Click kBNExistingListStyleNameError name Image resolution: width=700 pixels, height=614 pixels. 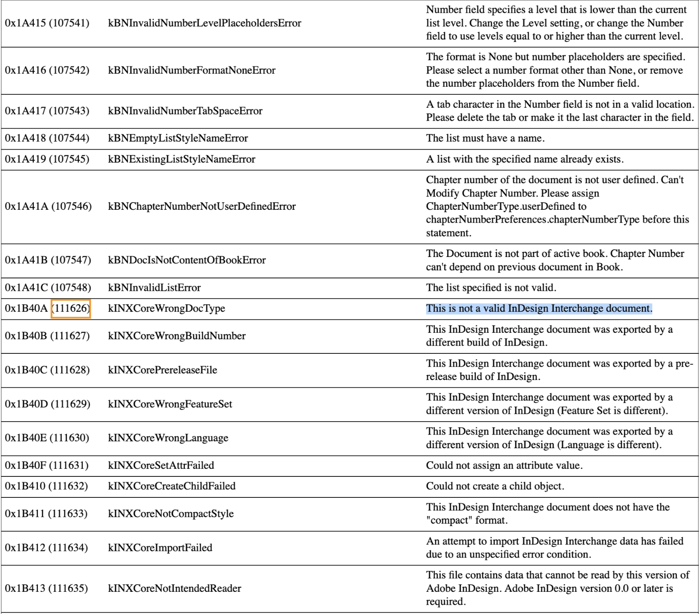click(x=181, y=159)
